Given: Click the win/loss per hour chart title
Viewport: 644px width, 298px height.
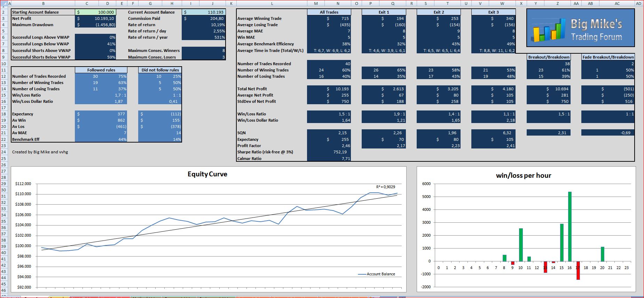Looking at the screenshot, I should [x=524, y=175].
